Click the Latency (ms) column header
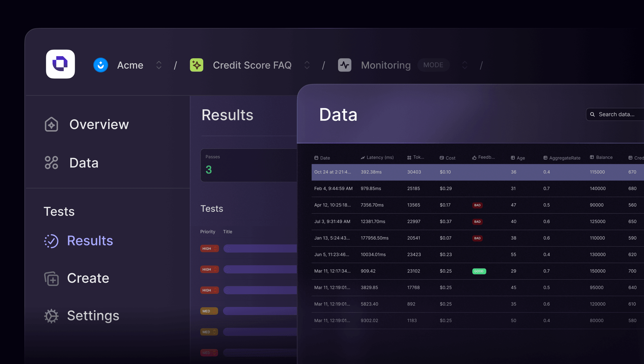The image size is (644, 364). [x=377, y=157]
